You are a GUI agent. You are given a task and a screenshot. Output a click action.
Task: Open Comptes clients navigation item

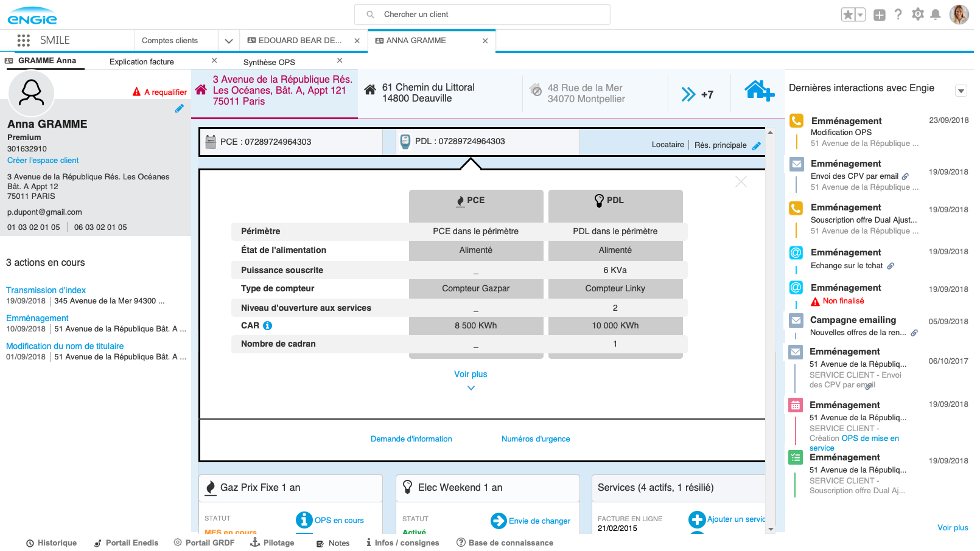170,41
